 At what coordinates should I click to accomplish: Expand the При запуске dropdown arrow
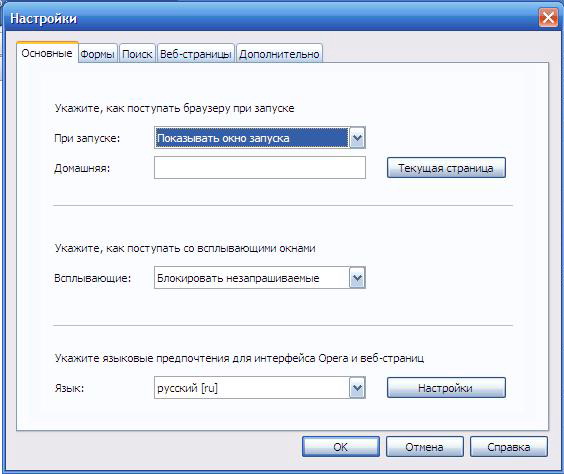[x=357, y=138]
